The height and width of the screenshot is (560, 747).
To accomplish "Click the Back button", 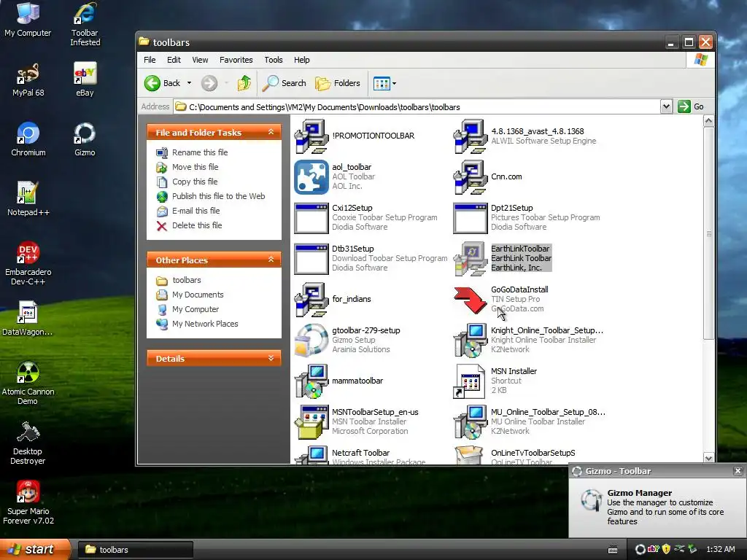I will coord(163,83).
